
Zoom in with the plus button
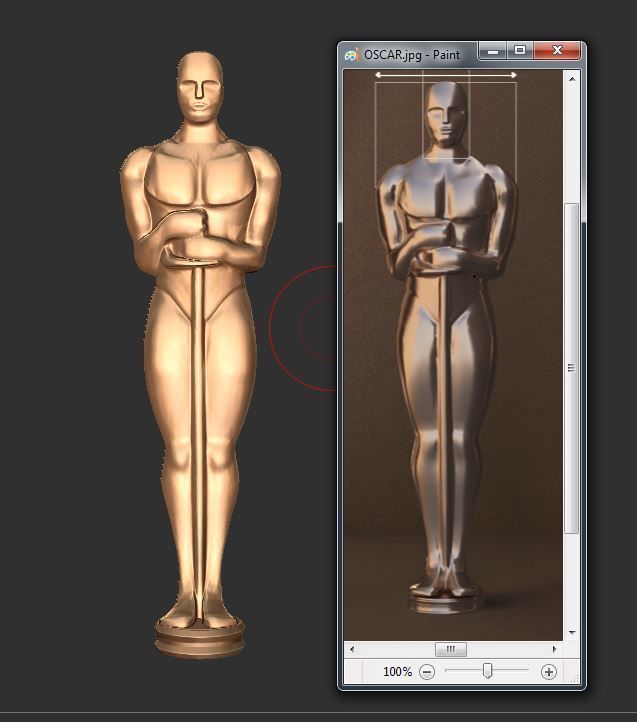coord(549,672)
